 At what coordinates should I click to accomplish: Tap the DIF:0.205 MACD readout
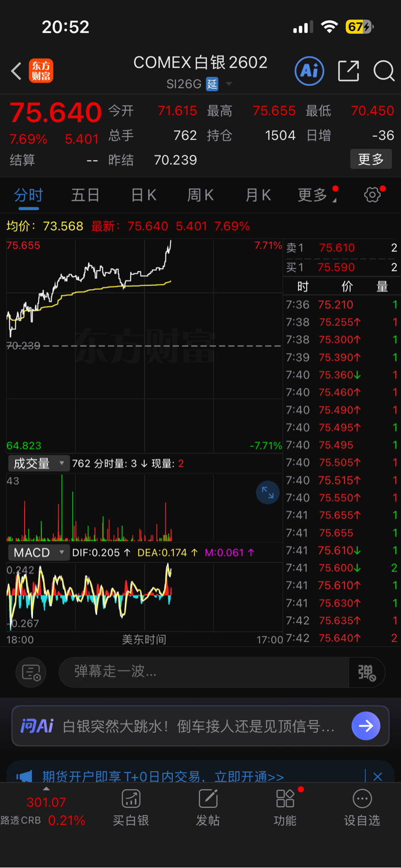(x=101, y=553)
